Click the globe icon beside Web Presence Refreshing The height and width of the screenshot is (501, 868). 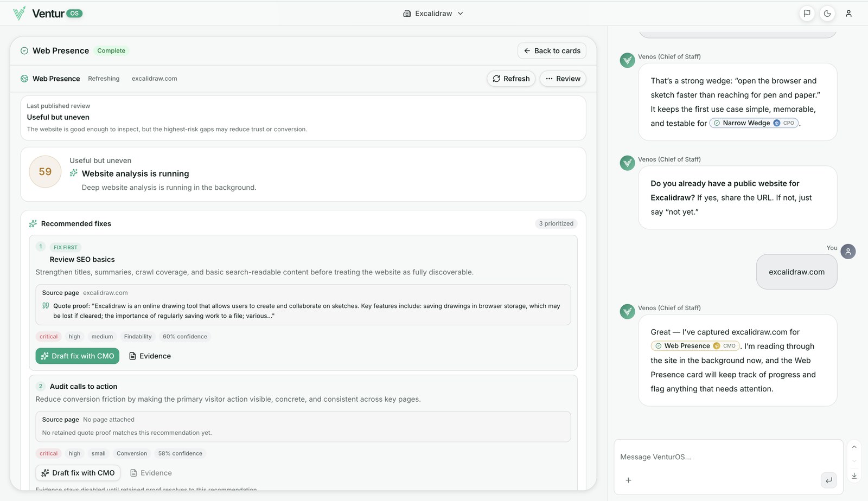(x=24, y=79)
